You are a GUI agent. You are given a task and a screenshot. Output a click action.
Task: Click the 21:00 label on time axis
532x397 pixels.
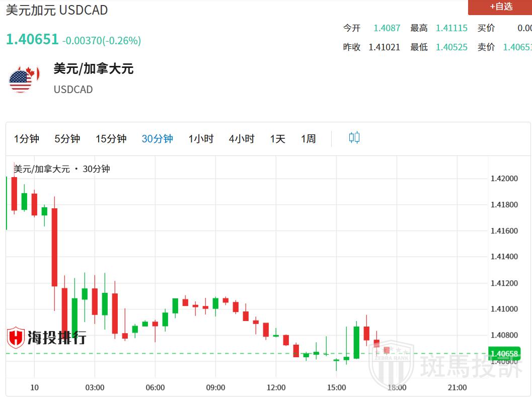[x=457, y=387]
